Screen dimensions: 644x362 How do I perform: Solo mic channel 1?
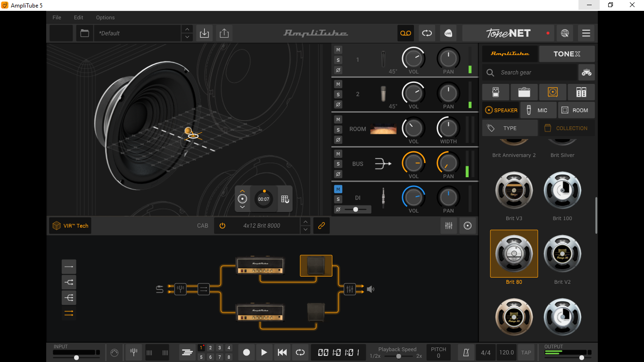coord(338,60)
